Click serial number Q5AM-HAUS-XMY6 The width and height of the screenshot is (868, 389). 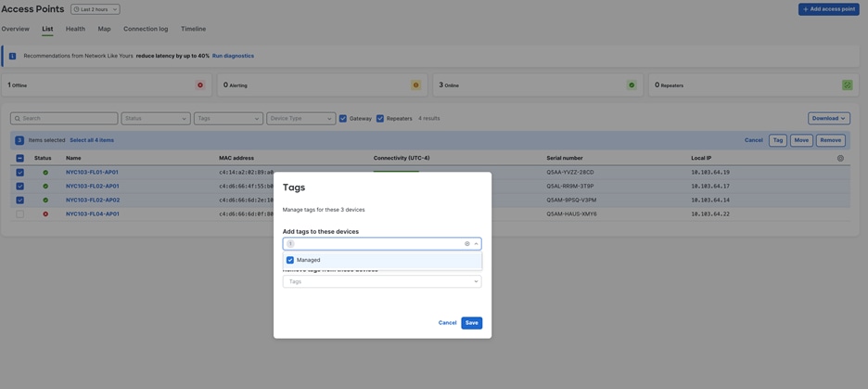coord(571,214)
